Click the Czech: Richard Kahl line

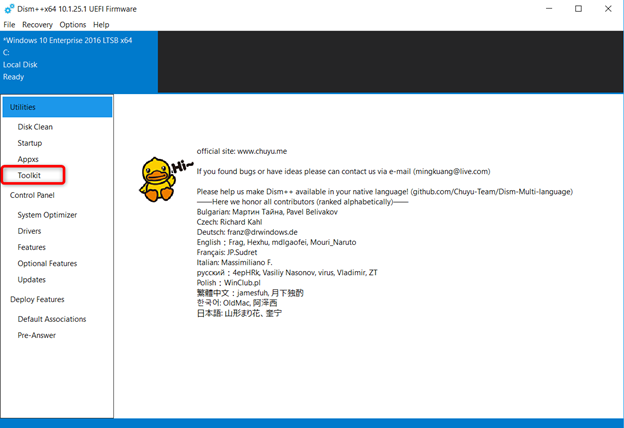[230, 222]
